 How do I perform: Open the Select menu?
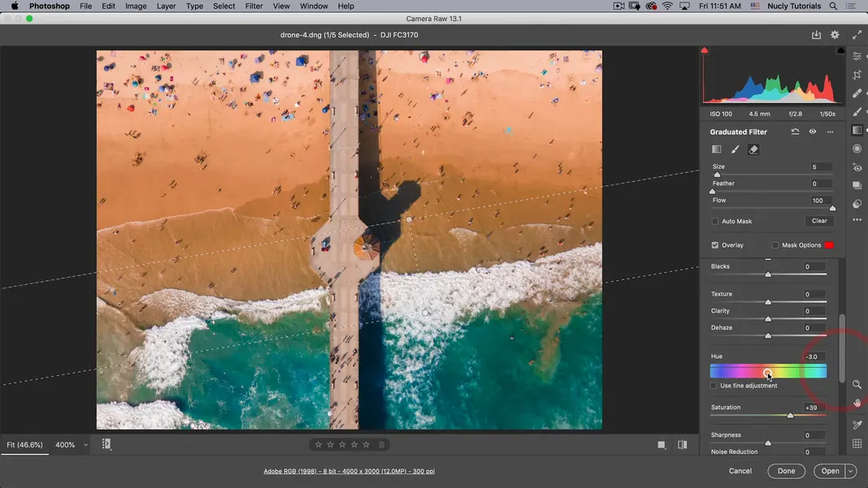pyautogui.click(x=224, y=6)
